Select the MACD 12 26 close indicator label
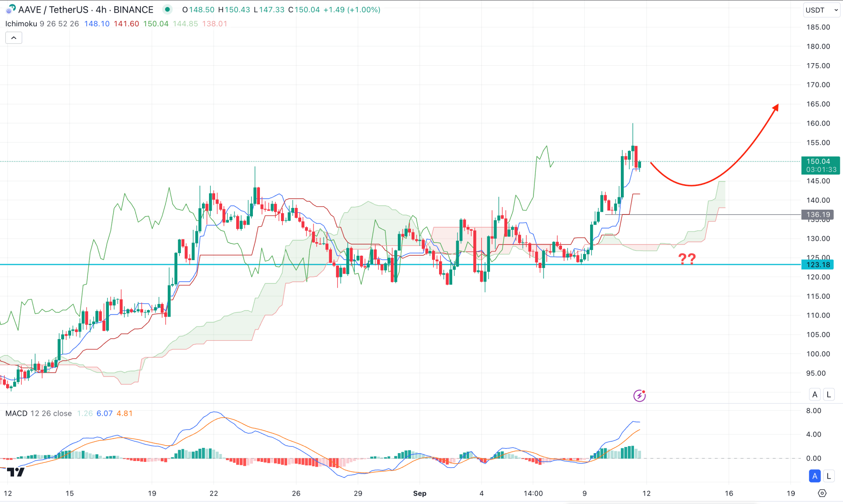The image size is (843, 504). click(39, 414)
